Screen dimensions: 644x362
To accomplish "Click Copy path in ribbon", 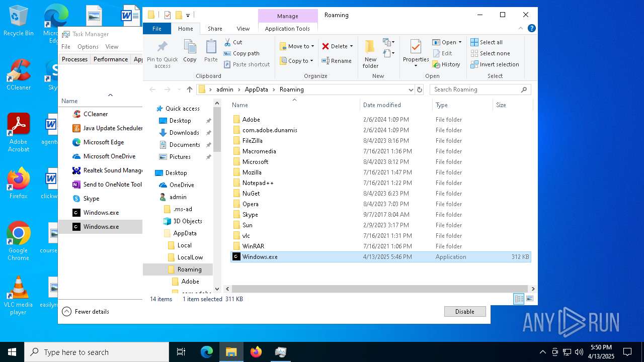I will pyautogui.click(x=242, y=53).
